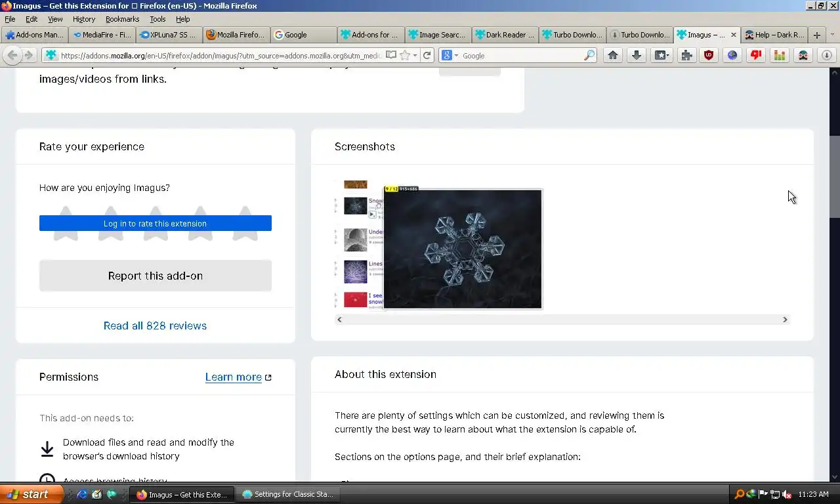Go to Home page with house icon
The height and width of the screenshot is (504, 840).
612,55
